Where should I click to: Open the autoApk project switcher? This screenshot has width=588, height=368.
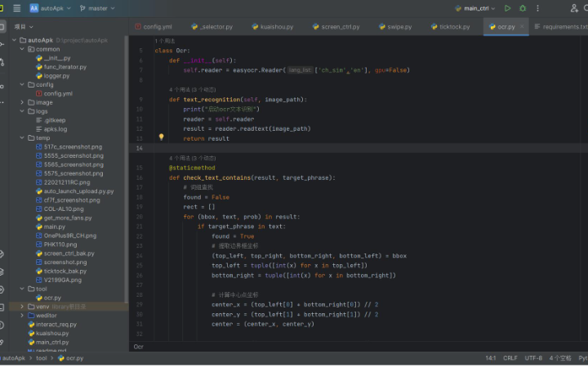click(51, 8)
